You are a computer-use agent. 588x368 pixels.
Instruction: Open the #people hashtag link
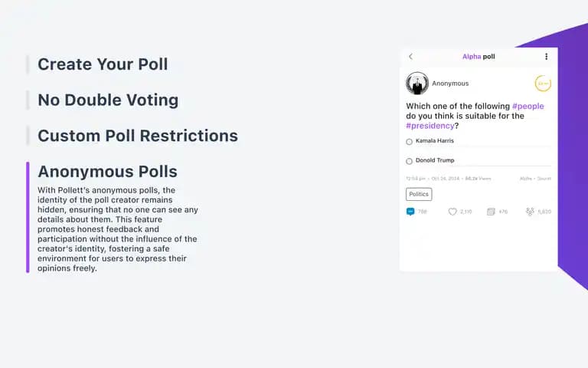coord(528,107)
